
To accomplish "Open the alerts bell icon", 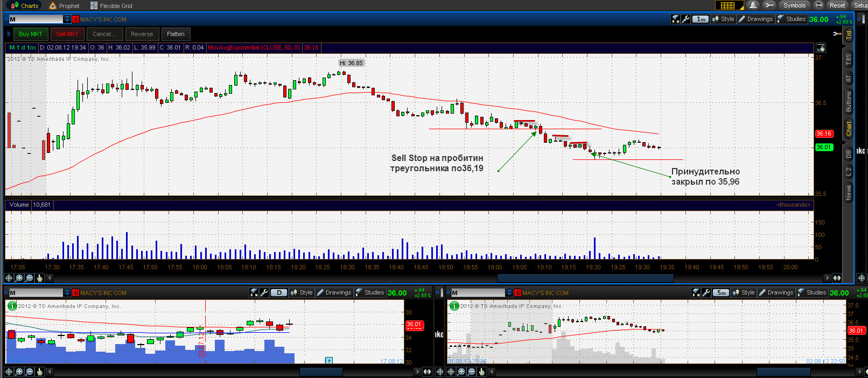I will (753, 5).
